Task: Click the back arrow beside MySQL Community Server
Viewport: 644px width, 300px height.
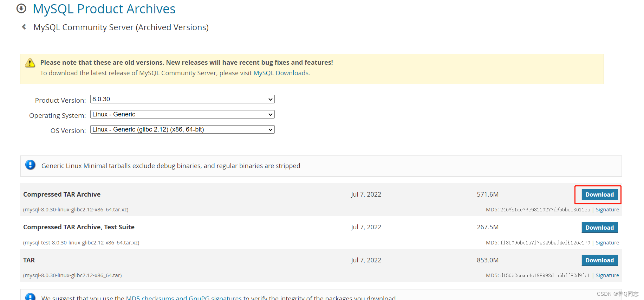Action: pyautogui.click(x=24, y=27)
